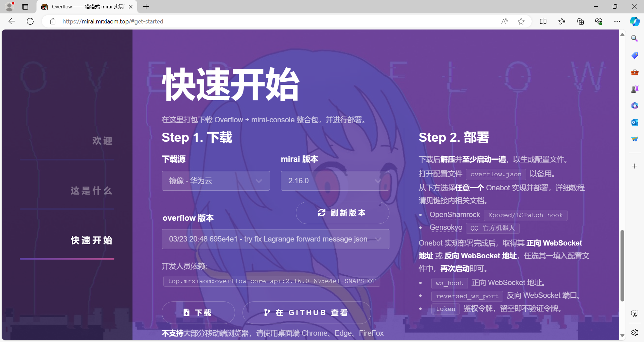This screenshot has width=644, height=342.
Task: Select 这是什么 in the left navigation
Action: pyautogui.click(x=91, y=191)
